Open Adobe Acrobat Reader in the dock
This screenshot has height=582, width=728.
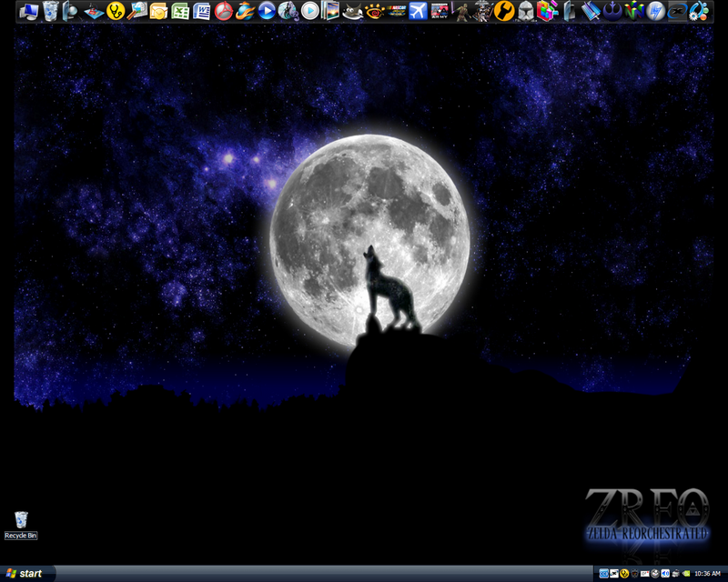click(223, 11)
